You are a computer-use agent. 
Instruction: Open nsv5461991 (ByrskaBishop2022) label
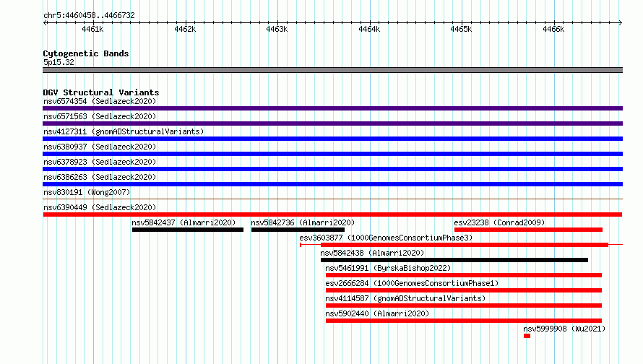388,268
